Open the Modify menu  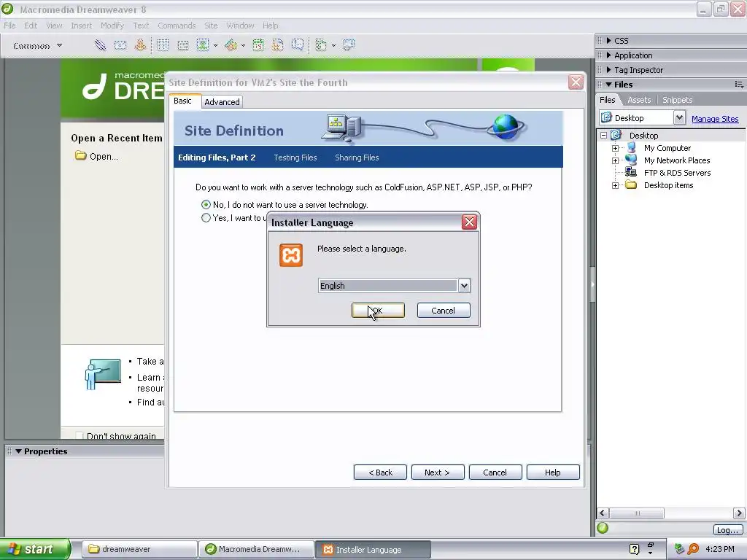[x=112, y=26]
